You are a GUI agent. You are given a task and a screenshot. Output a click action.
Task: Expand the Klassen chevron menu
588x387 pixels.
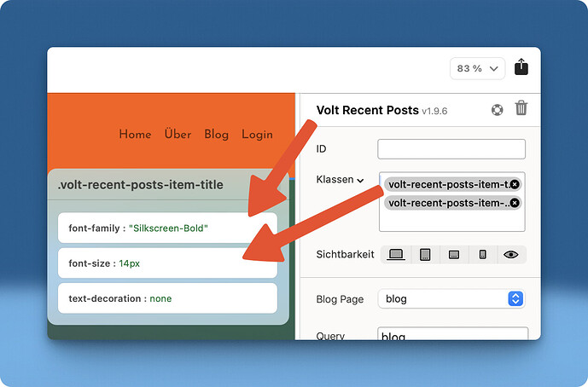click(x=360, y=181)
